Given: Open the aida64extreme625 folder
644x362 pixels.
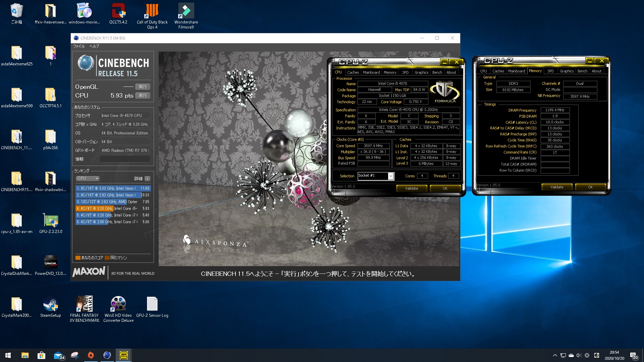Looking at the screenshot, I should (x=16, y=56).
